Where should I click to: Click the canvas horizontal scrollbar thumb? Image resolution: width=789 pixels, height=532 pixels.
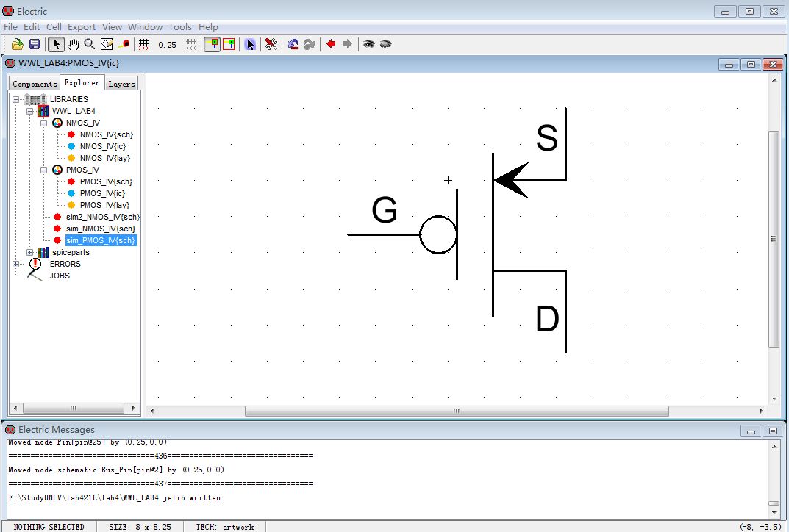tap(456, 411)
